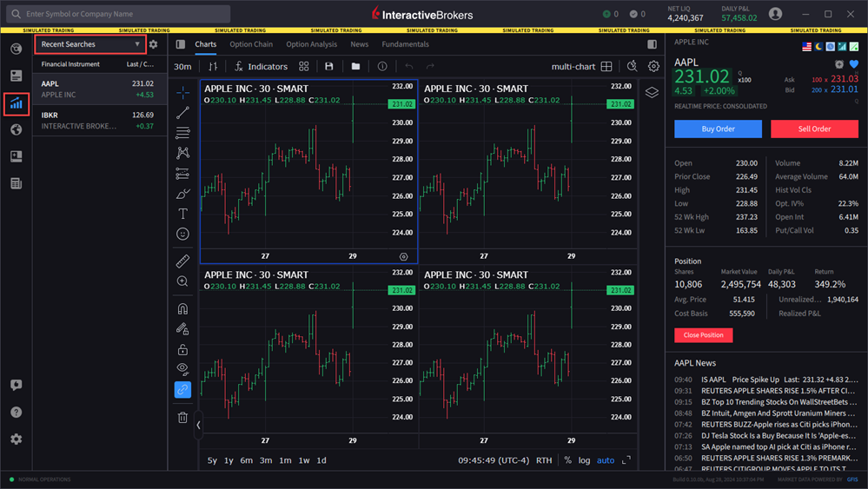Toggle log scale on chart
Image resolution: width=868 pixels, height=489 pixels.
tap(584, 460)
